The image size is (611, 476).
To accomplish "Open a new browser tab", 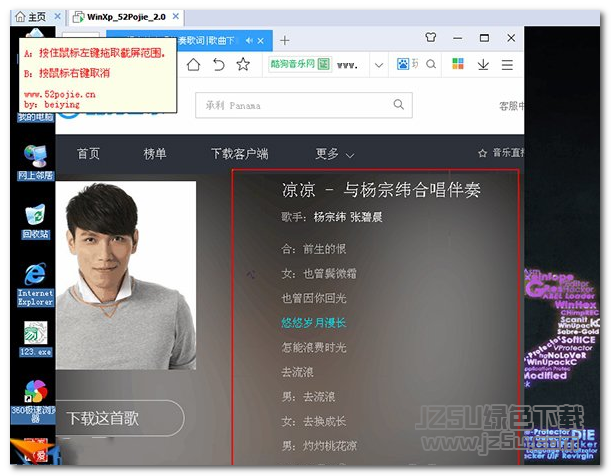I will coord(284,40).
